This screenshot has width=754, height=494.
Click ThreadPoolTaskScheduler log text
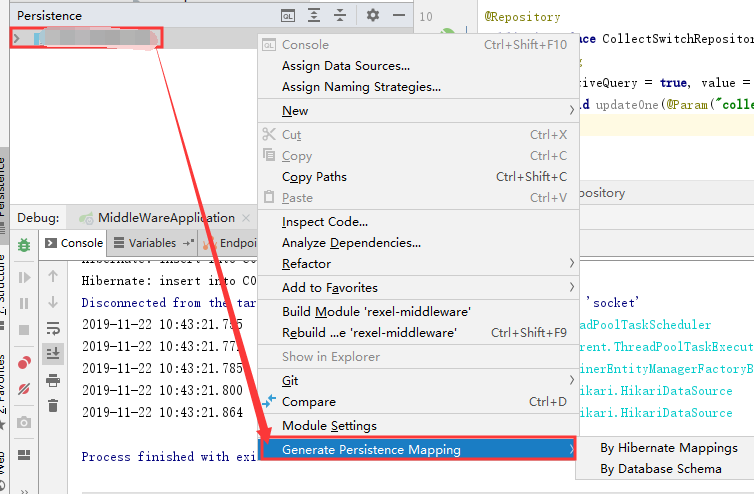point(645,325)
